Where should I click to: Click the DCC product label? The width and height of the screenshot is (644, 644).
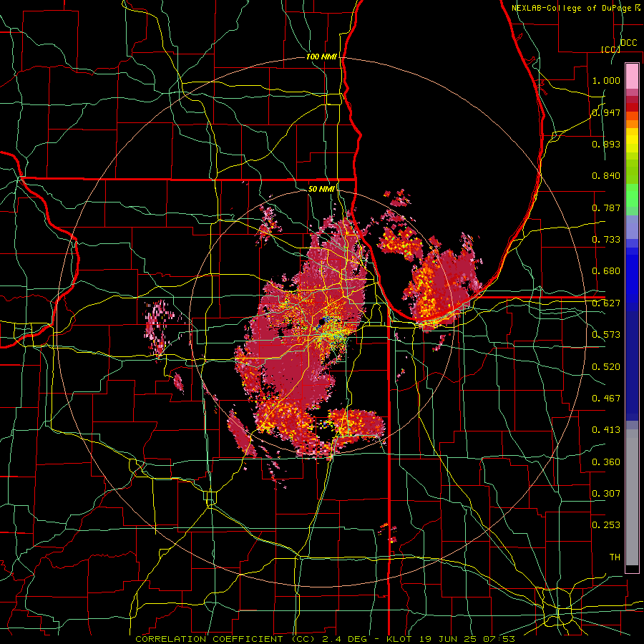coord(628,43)
